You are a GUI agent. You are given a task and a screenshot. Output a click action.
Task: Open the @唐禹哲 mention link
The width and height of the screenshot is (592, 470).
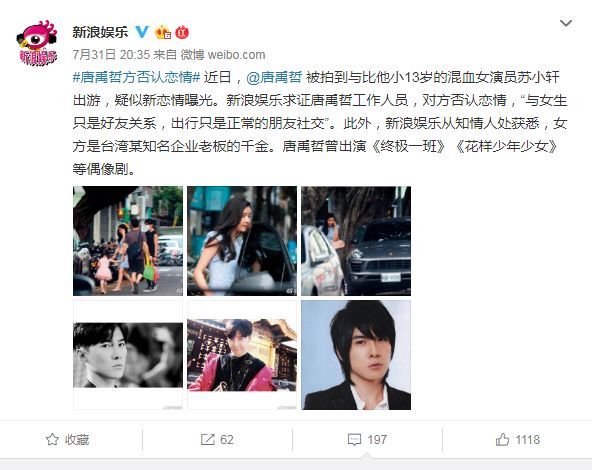coord(274,78)
